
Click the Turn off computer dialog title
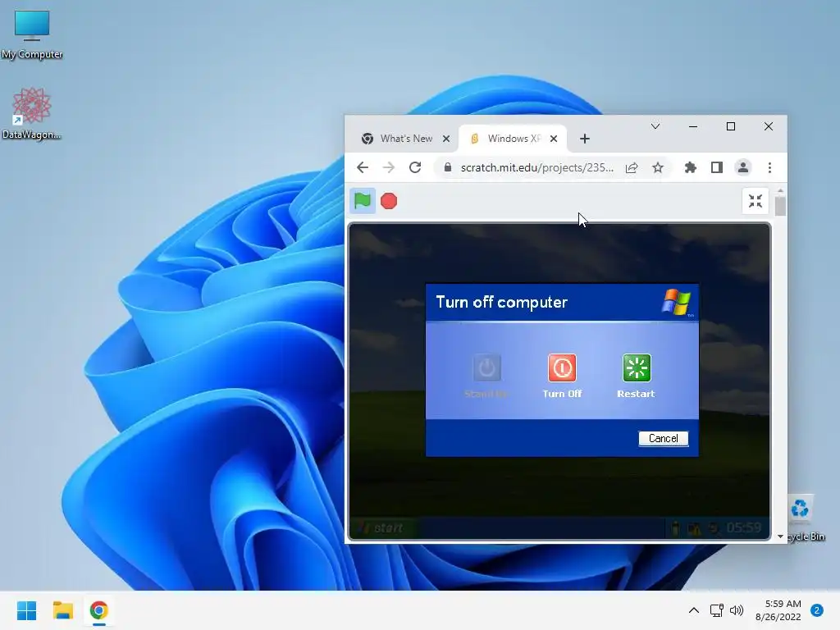tap(501, 302)
